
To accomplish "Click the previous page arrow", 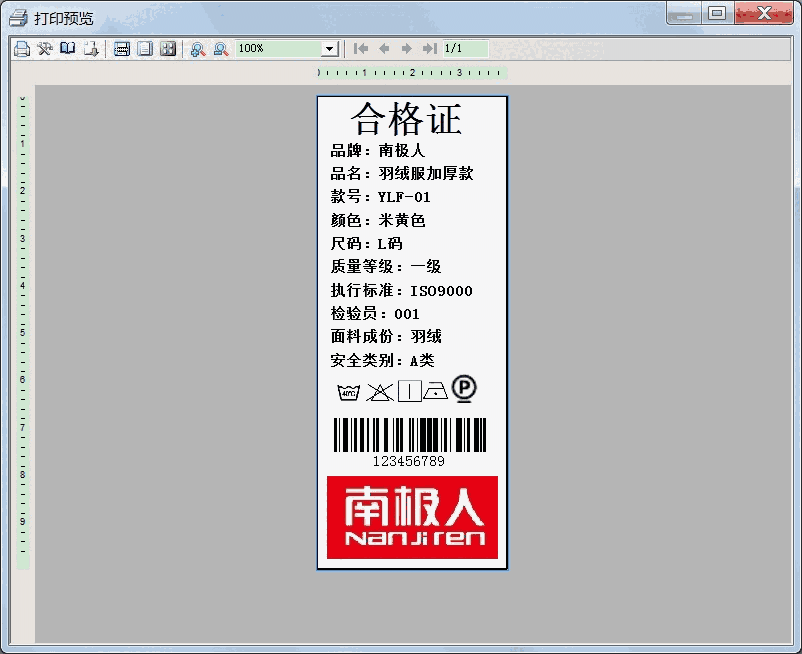I will point(384,48).
